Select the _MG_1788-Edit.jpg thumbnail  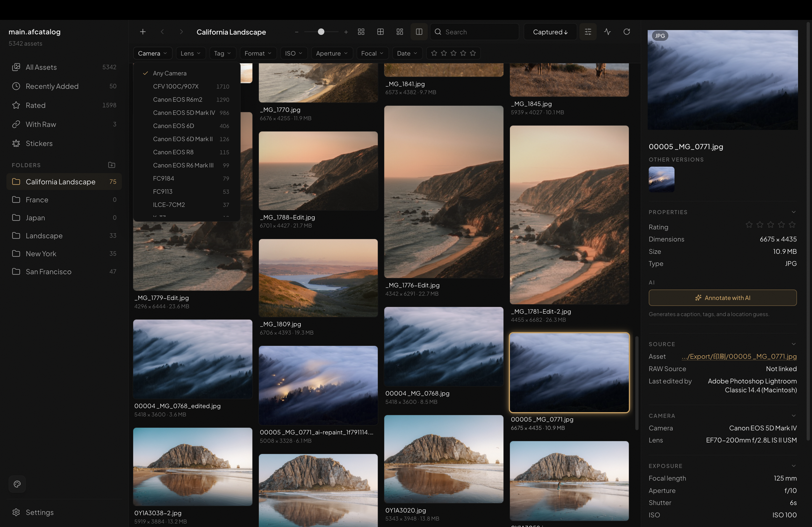coord(318,171)
